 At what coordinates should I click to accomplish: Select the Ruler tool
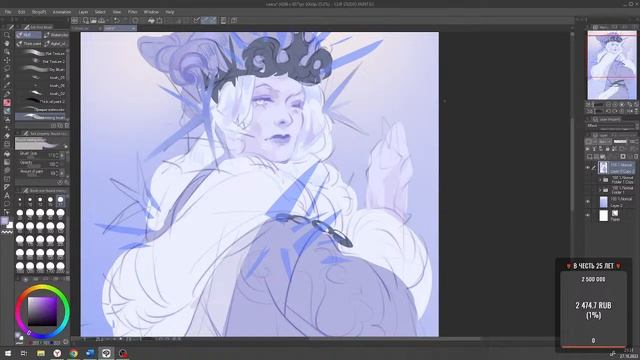(7, 187)
